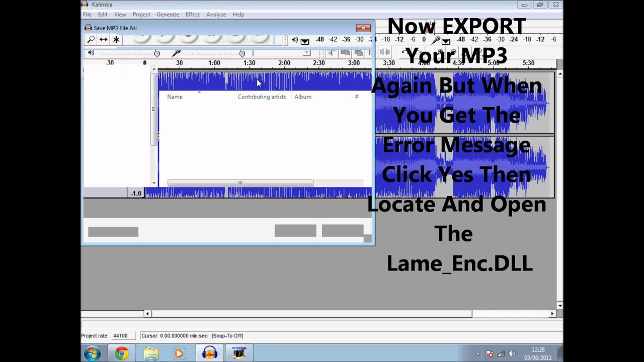Adjust the output volume slider handle
The height and width of the screenshot is (362, 644).
157,53
